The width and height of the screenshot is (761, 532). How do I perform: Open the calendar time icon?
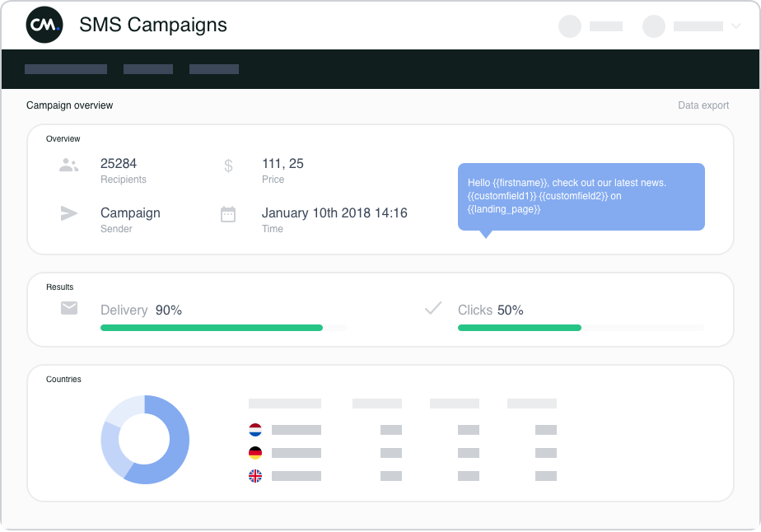(228, 213)
